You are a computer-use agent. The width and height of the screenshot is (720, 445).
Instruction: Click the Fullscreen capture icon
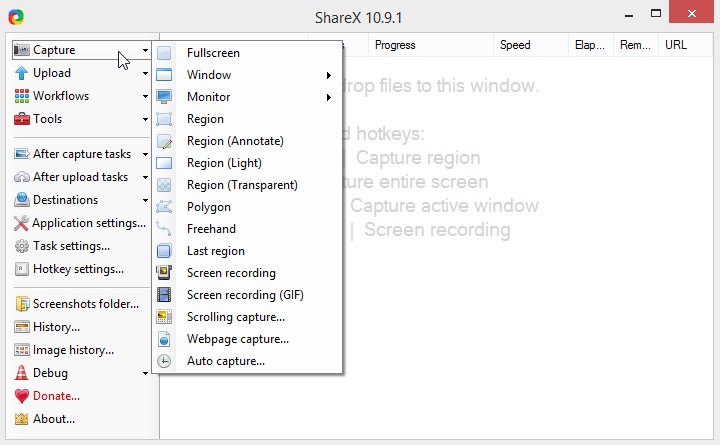(164, 53)
